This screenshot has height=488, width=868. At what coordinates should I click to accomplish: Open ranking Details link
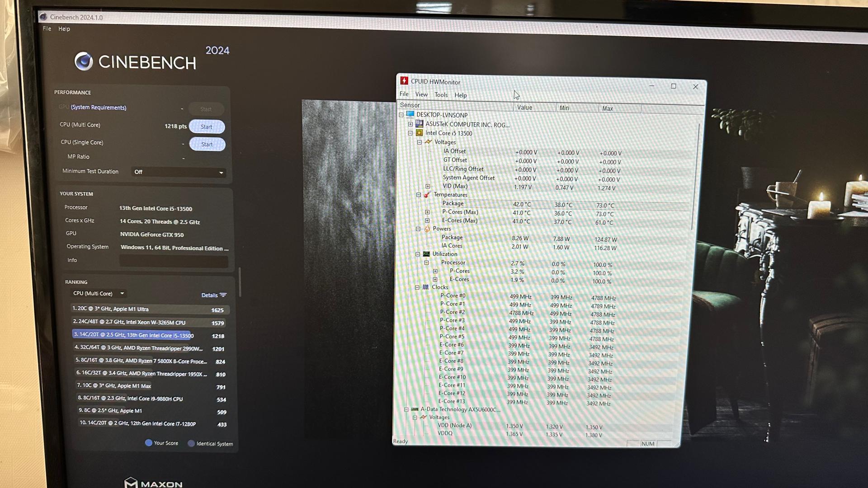click(x=210, y=295)
